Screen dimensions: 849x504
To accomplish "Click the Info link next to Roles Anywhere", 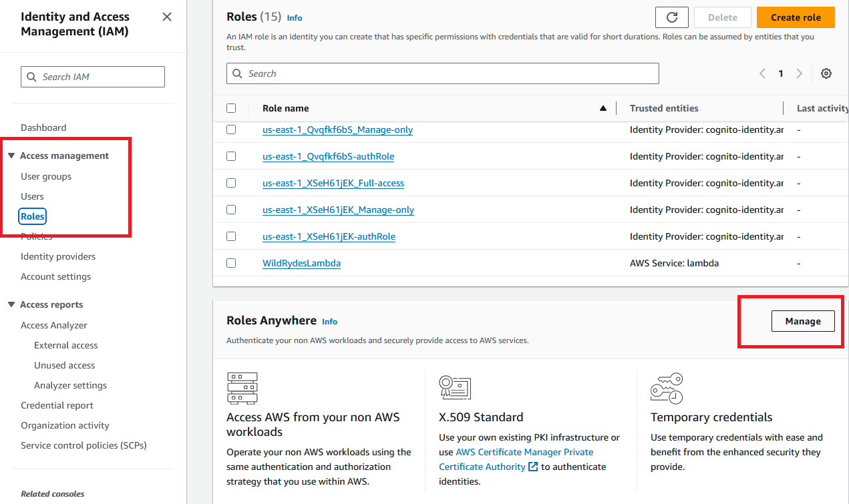I will coord(329,321).
